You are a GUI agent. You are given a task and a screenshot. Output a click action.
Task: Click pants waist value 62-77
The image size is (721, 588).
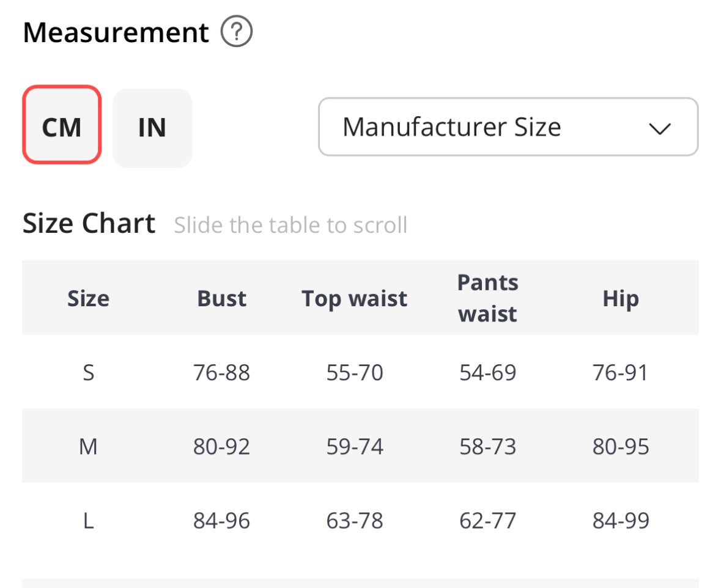(x=487, y=521)
